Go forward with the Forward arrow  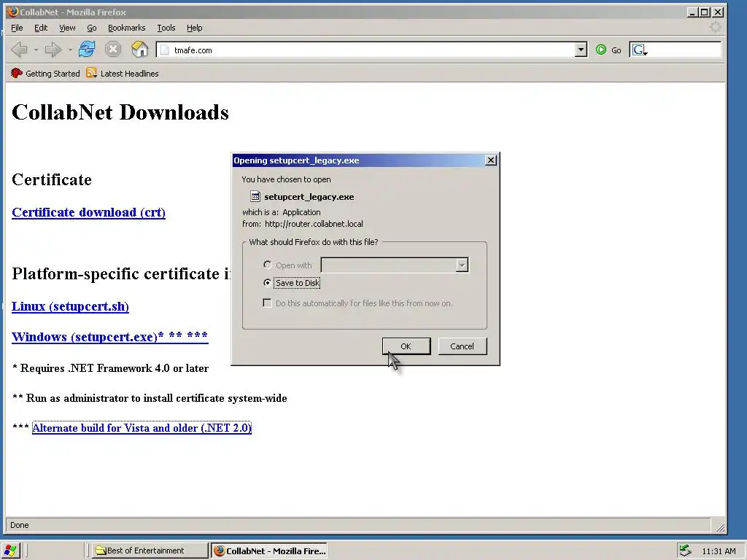(53, 50)
